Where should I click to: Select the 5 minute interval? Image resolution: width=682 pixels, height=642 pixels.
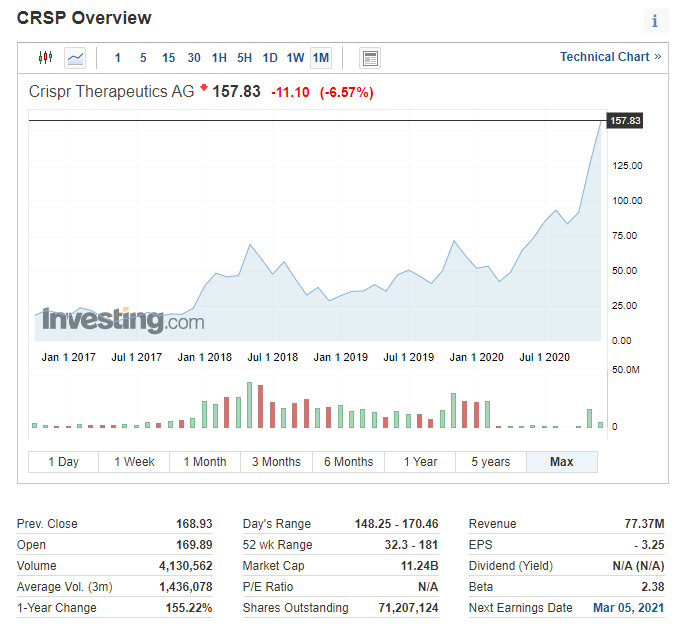[x=143, y=58]
